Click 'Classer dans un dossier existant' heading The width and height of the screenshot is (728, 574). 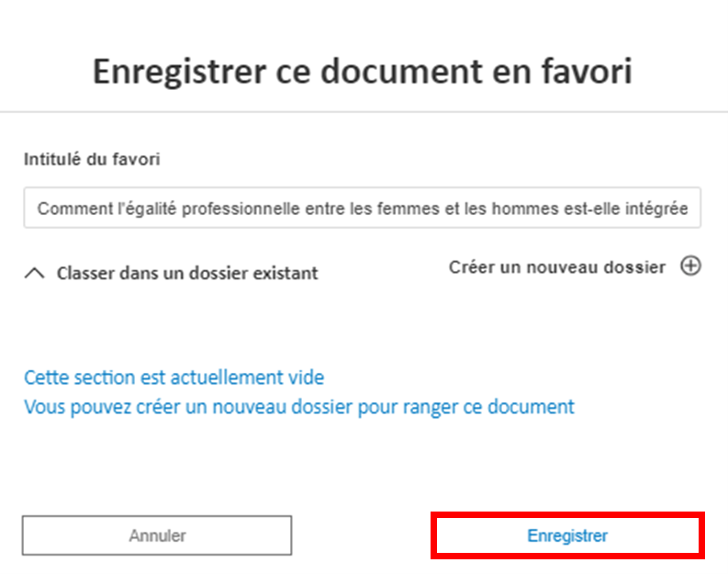(x=187, y=273)
